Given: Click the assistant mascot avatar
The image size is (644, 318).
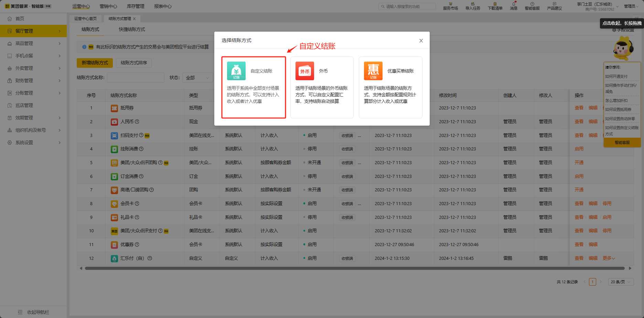Looking at the screenshot, I should point(623,49).
